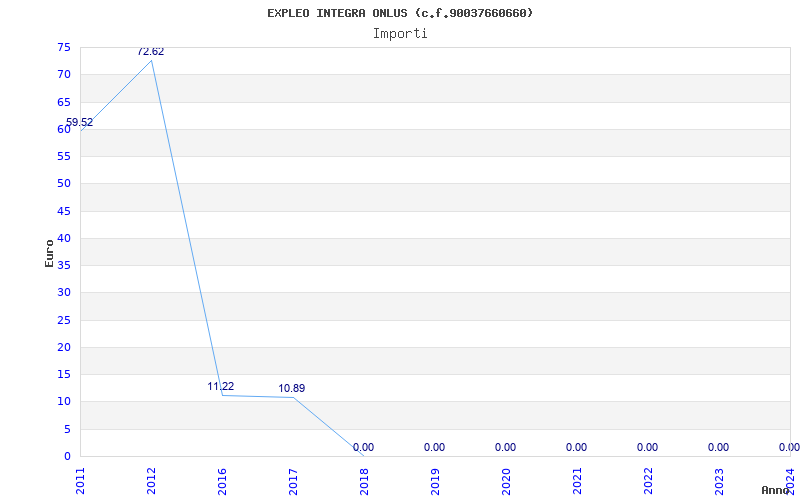Select the 2020 year on the x-axis

tap(506, 480)
